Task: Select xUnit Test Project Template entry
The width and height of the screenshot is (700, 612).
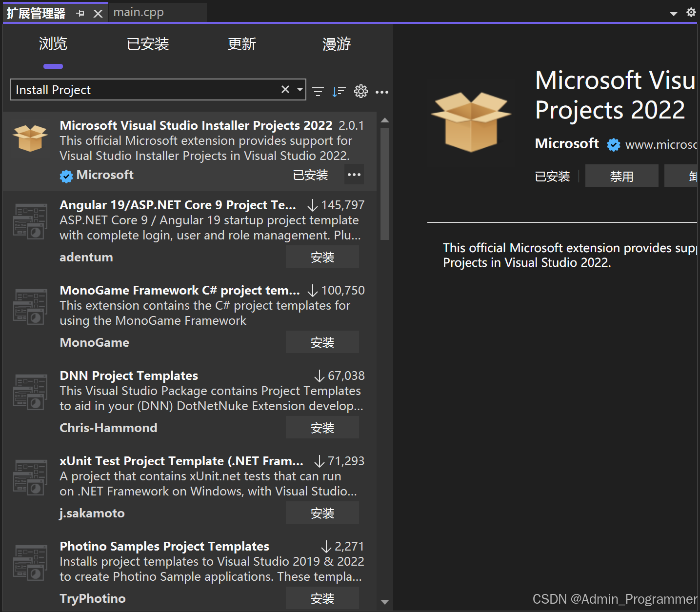Action: (x=189, y=489)
